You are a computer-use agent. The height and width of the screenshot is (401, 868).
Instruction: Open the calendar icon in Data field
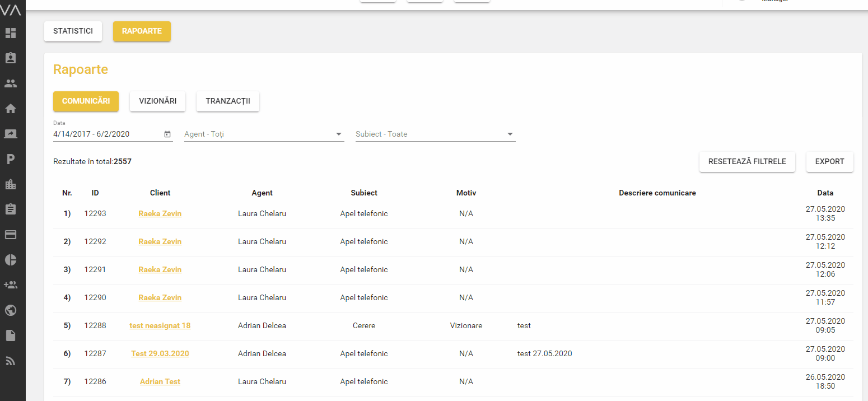point(167,134)
